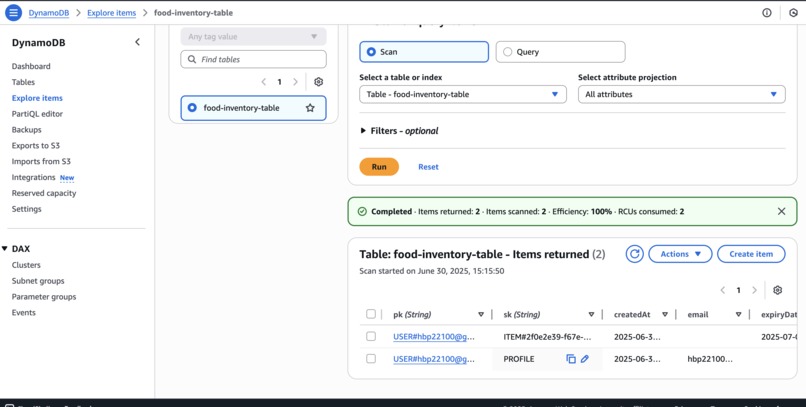The width and height of the screenshot is (806, 407).
Task: Sort by sk column arrow
Action: [x=591, y=314]
